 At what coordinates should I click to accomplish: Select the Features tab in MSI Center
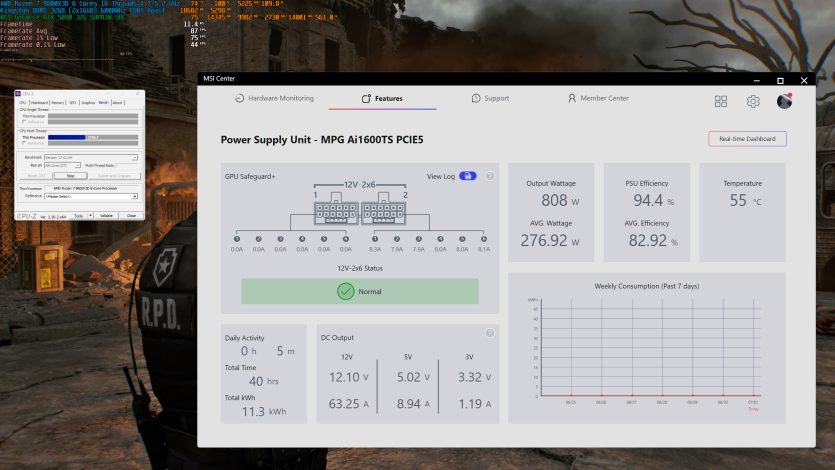(x=382, y=98)
